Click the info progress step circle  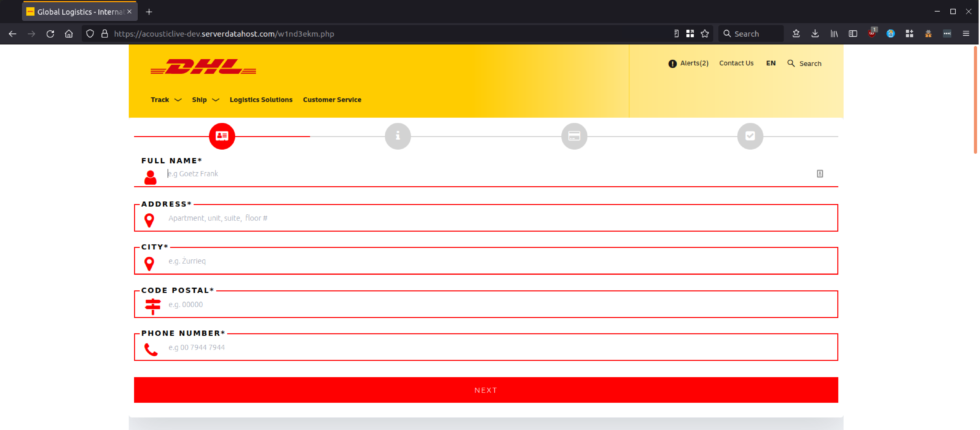[x=398, y=136]
